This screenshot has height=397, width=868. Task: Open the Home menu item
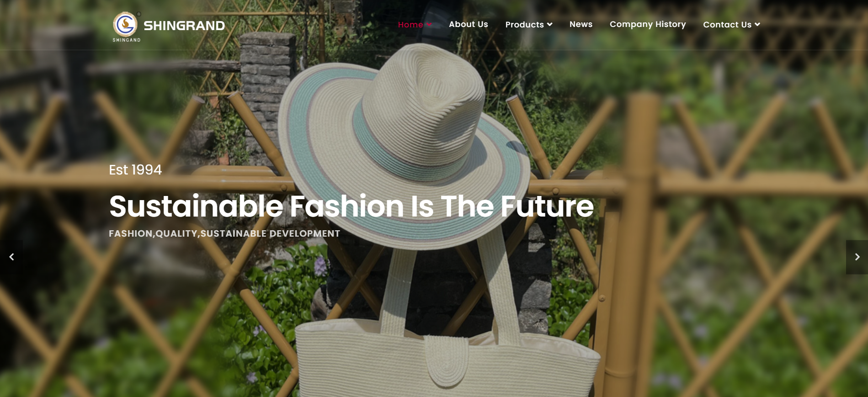(x=410, y=25)
